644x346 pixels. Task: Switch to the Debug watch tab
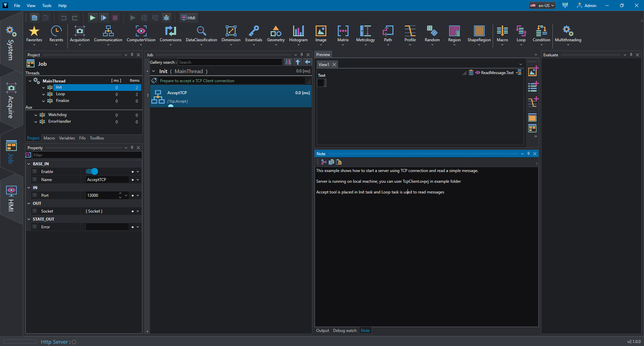(344, 331)
